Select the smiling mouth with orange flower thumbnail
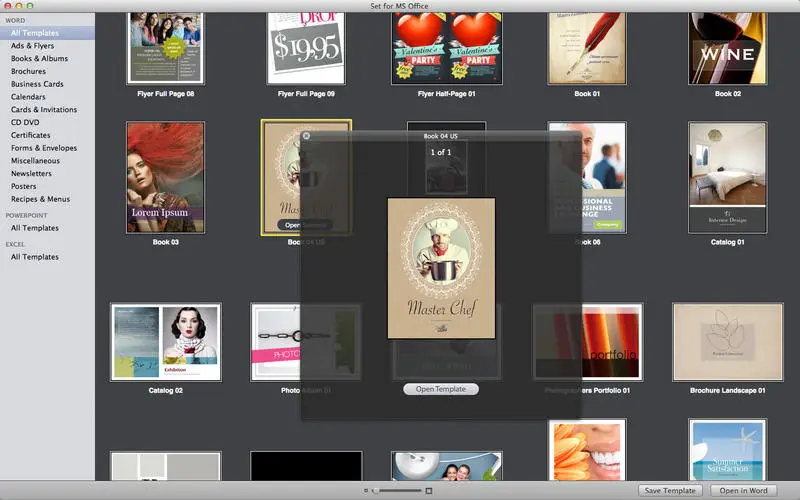 (x=587, y=450)
